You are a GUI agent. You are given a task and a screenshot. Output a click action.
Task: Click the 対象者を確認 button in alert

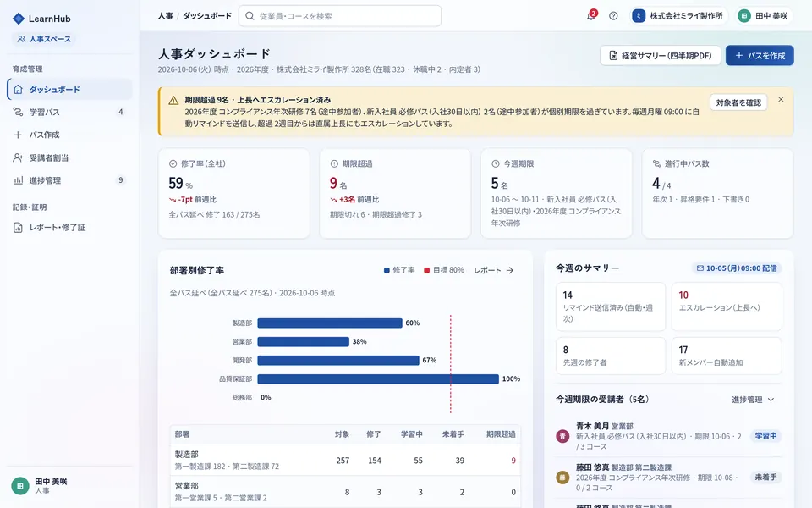click(738, 102)
